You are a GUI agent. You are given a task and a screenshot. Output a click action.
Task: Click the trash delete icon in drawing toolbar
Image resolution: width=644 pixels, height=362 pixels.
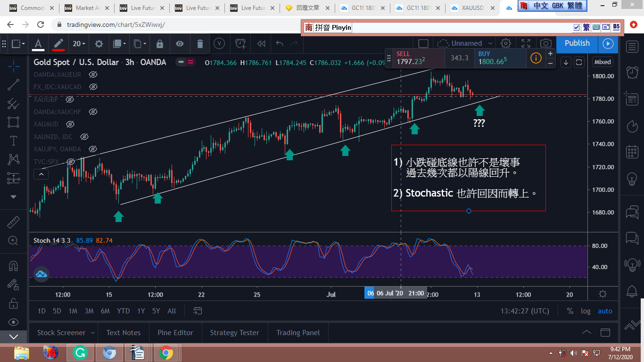point(200,44)
